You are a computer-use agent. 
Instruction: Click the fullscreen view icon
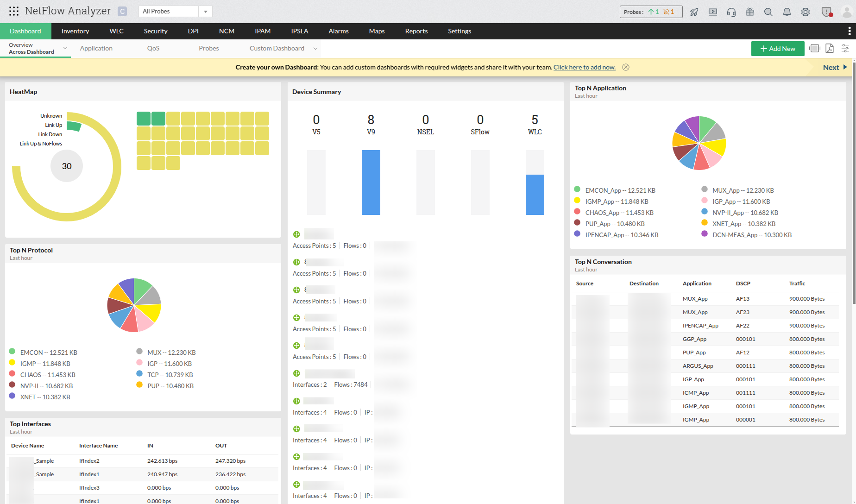coord(815,48)
